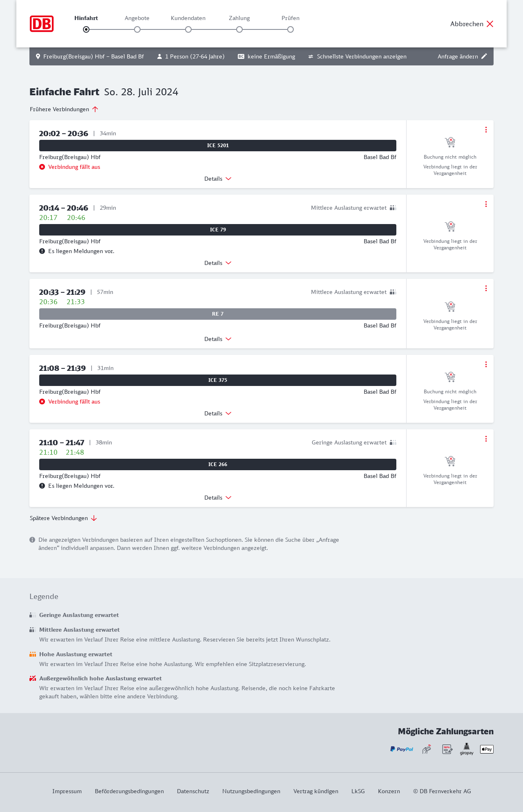Image resolution: width=523 pixels, height=812 pixels.
Task: Select the Angebote step circle
Action: coord(137,29)
